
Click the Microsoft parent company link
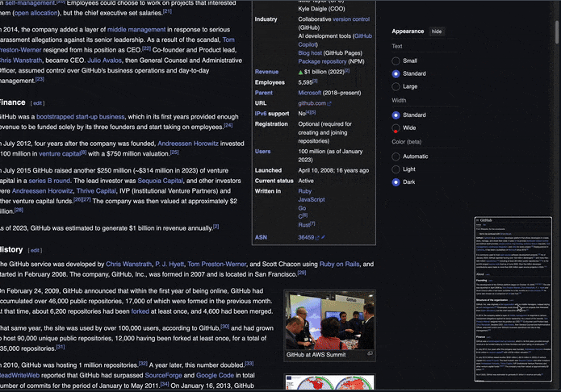(309, 93)
